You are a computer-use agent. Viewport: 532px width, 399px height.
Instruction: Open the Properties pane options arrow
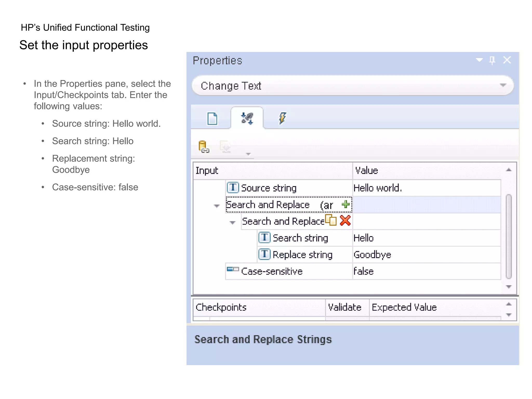479,60
